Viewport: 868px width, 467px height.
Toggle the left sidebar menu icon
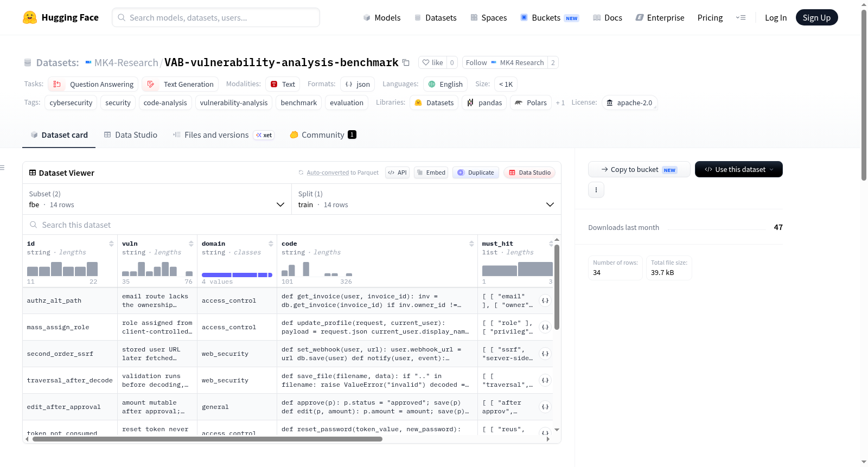pyautogui.click(x=3, y=168)
